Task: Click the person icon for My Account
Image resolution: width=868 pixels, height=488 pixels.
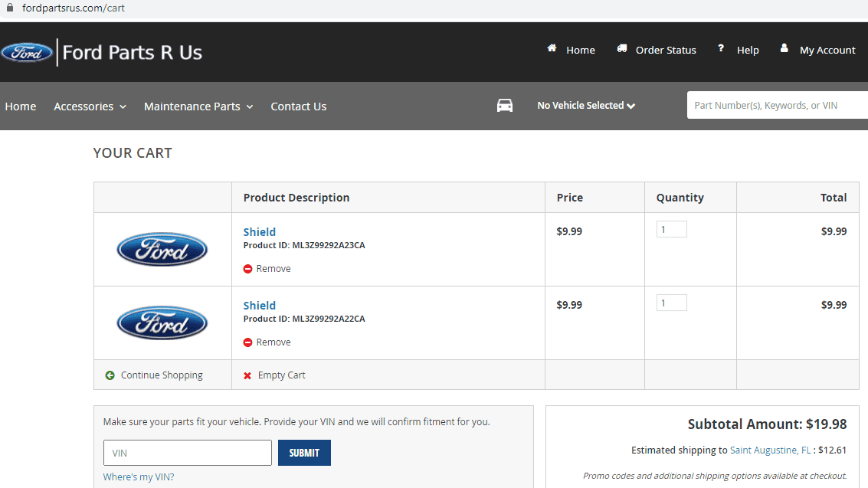Action: point(784,48)
